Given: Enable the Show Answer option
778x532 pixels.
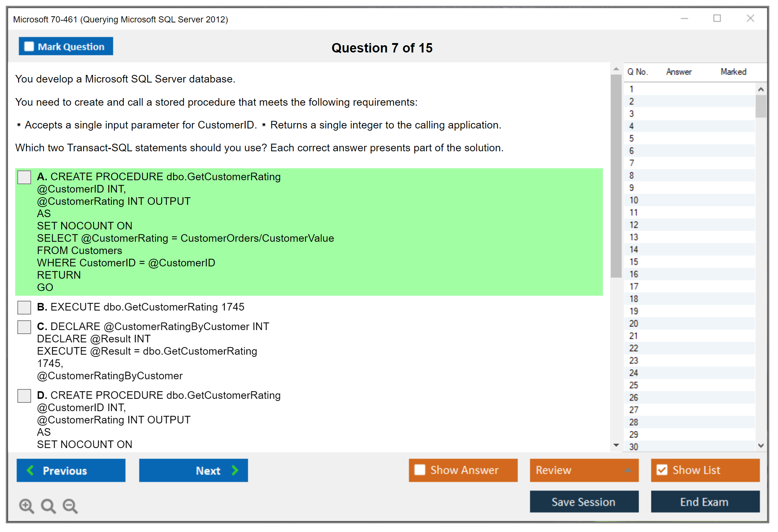Looking at the screenshot, I should tap(420, 470).
